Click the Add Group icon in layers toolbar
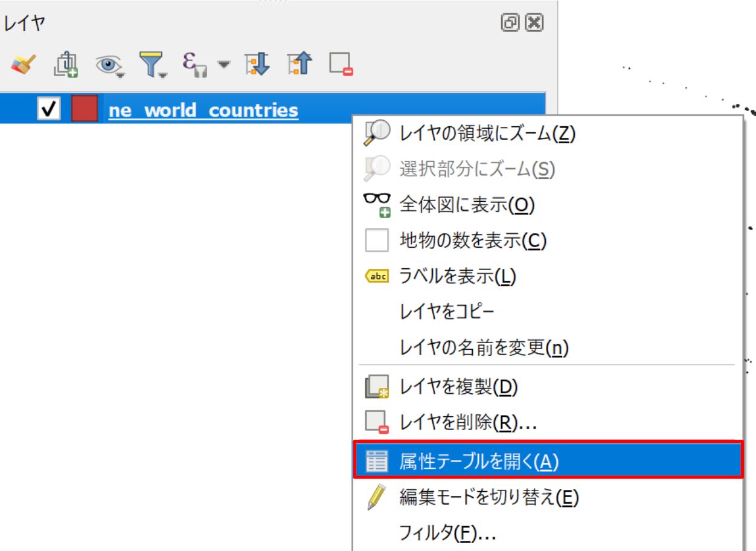The width and height of the screenshot is (756, 551). click(66, 64)
